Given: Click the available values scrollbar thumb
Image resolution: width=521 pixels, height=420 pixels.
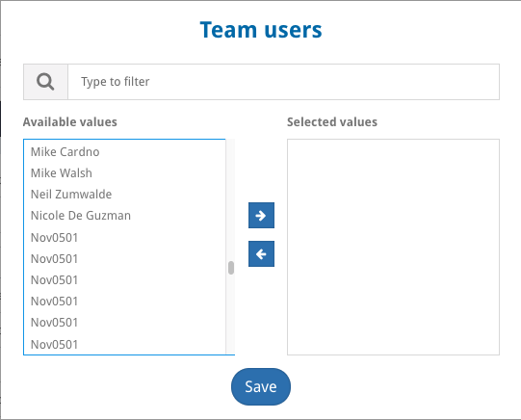Looking at the screenshot, I should tap(231, 268).
